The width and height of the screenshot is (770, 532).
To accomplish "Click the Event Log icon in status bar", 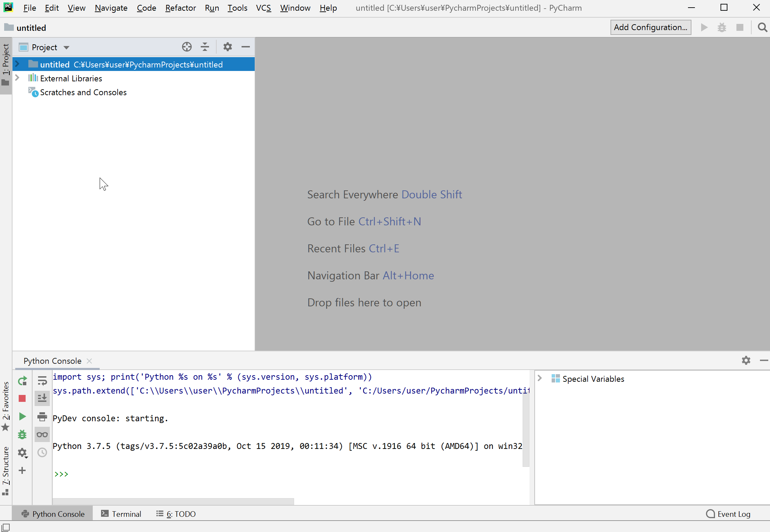I will (710, 514).
